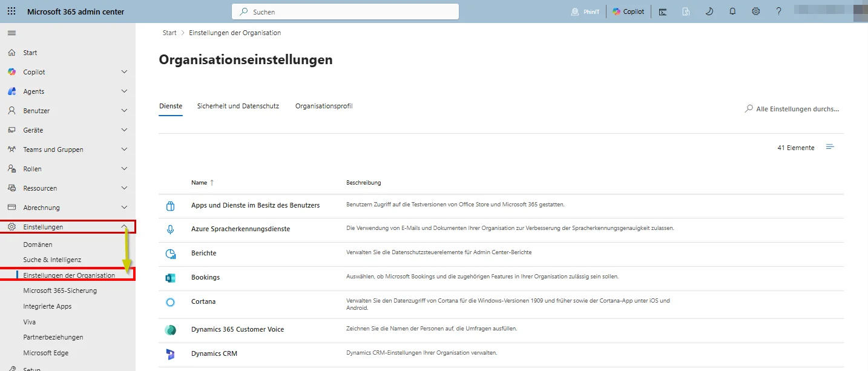Open the header settings gear icon
Screen dimensions: 868x371
coord(756,11)
